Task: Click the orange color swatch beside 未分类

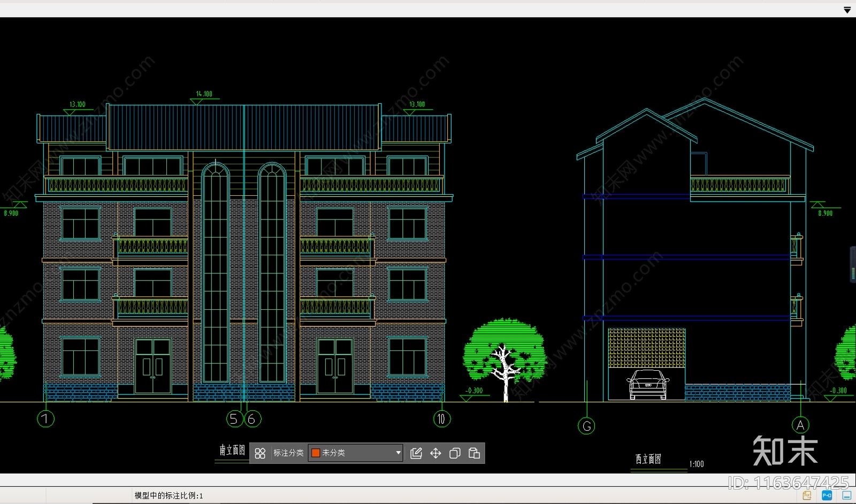Action: click(x=316, y=453)
